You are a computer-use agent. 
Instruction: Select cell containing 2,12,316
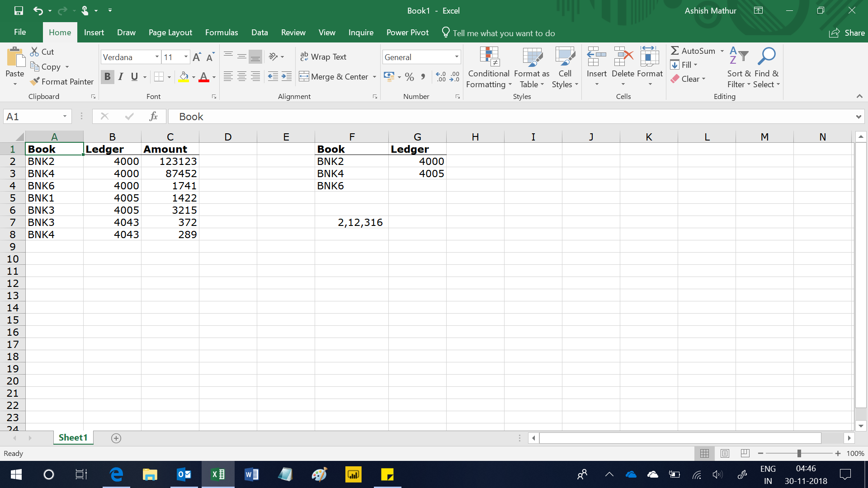tap(351, 222)
